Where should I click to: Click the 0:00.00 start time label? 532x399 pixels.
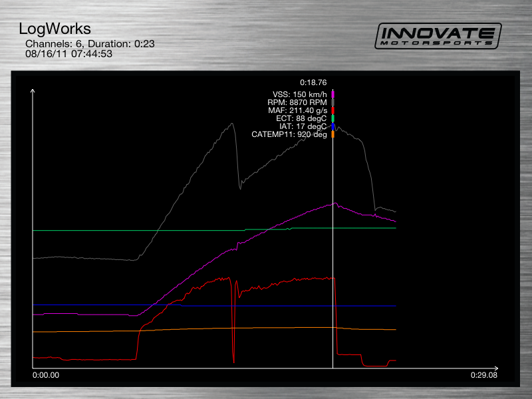pyautogui.click(x=46, y=375)
